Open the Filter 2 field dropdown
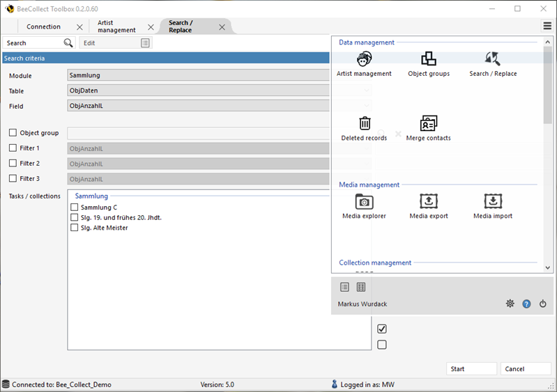The image size is (557, 392). coord(198,164)
